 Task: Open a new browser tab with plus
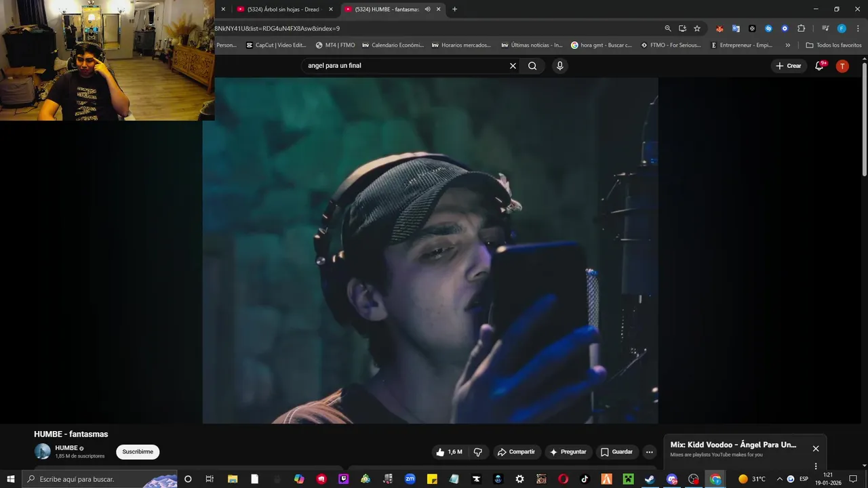pyautogui.click(x=454, y=9)
